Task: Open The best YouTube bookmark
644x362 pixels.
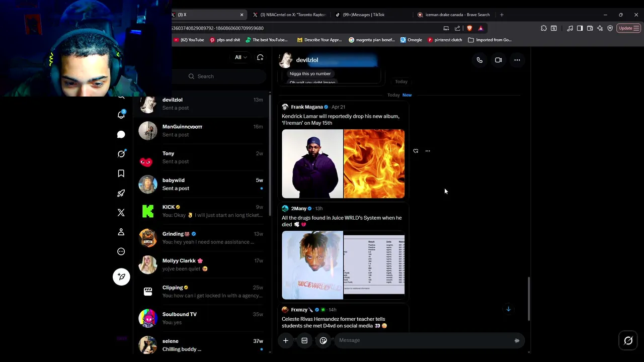Action: pyautogui.click(x=266, y=40)
